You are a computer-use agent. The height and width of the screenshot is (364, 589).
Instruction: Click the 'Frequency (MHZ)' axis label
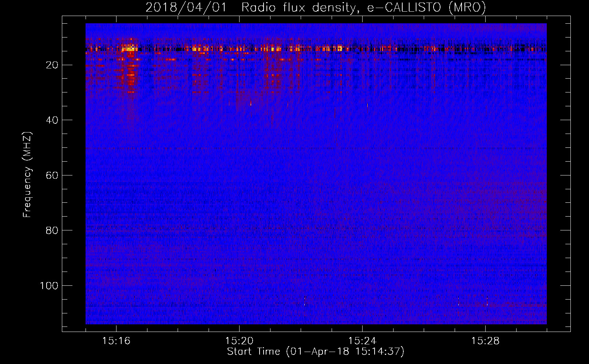(x=27, y=174)
